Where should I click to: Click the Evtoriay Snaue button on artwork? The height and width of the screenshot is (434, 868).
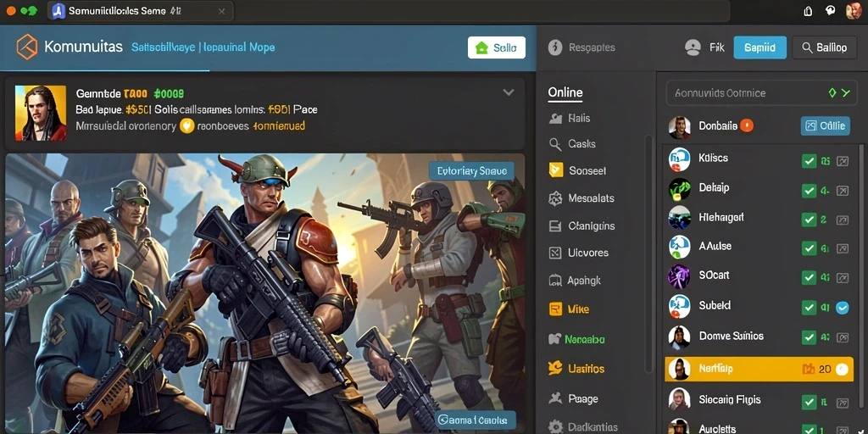471,171
